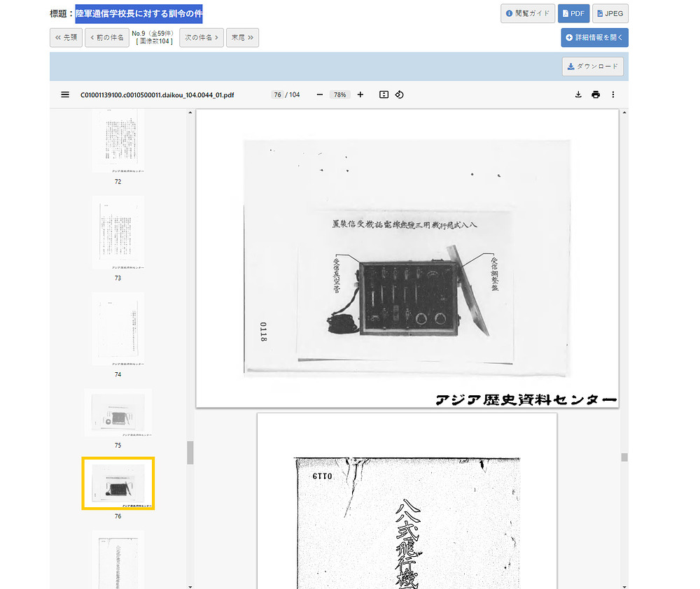
Task: Click the ダウンロード button
Action: 592,66
